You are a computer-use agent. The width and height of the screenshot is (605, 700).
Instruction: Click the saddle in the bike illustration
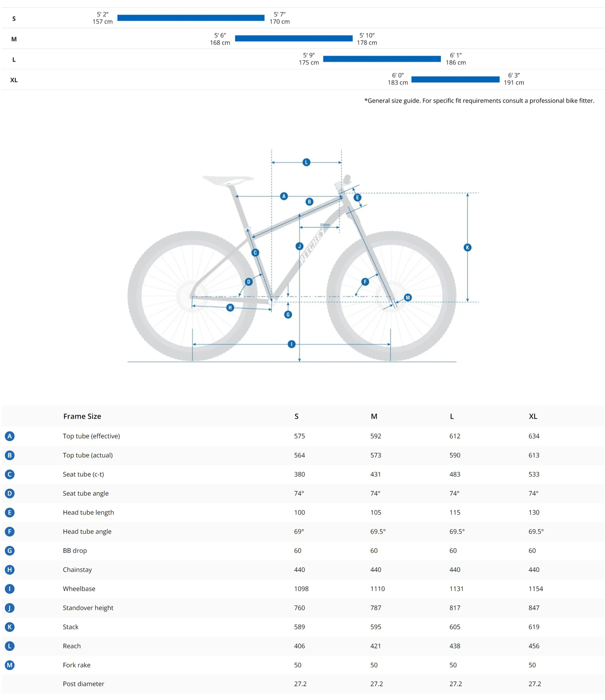(x=228, y=180)
